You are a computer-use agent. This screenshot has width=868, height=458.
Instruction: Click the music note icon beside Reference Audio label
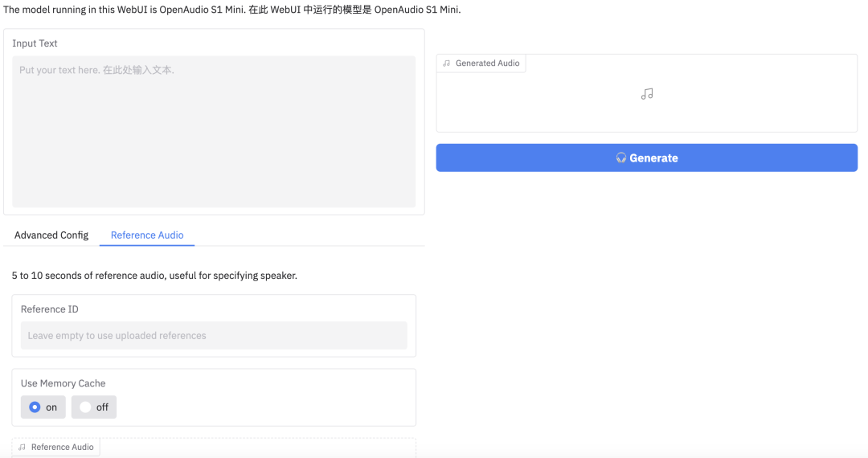23,447
